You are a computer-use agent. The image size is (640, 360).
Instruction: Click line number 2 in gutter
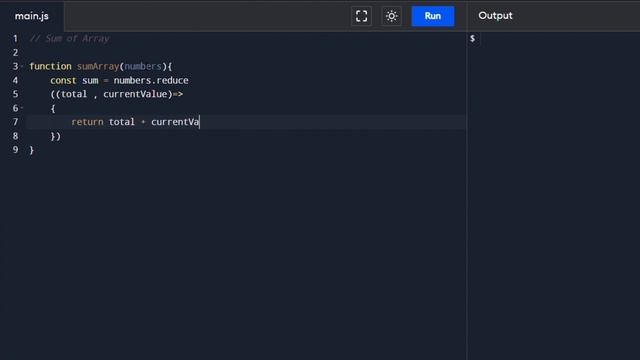coord(16,52)
